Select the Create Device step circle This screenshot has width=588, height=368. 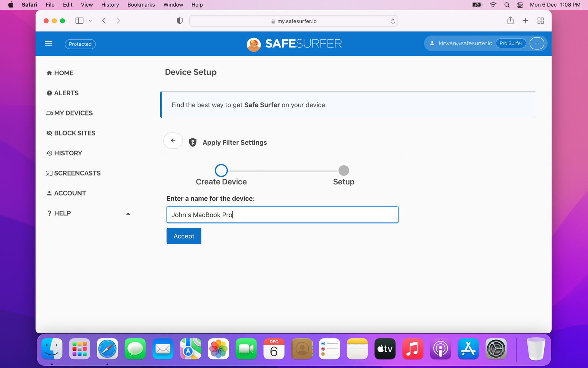[x=221, y=170]
